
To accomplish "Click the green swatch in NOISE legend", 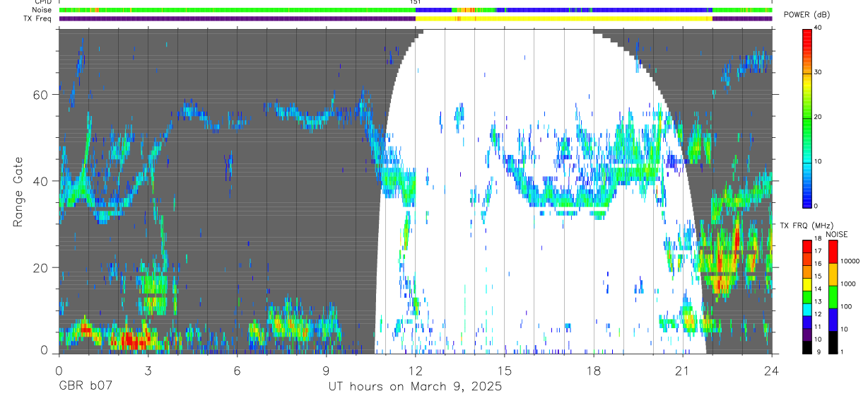I will 833,296.
